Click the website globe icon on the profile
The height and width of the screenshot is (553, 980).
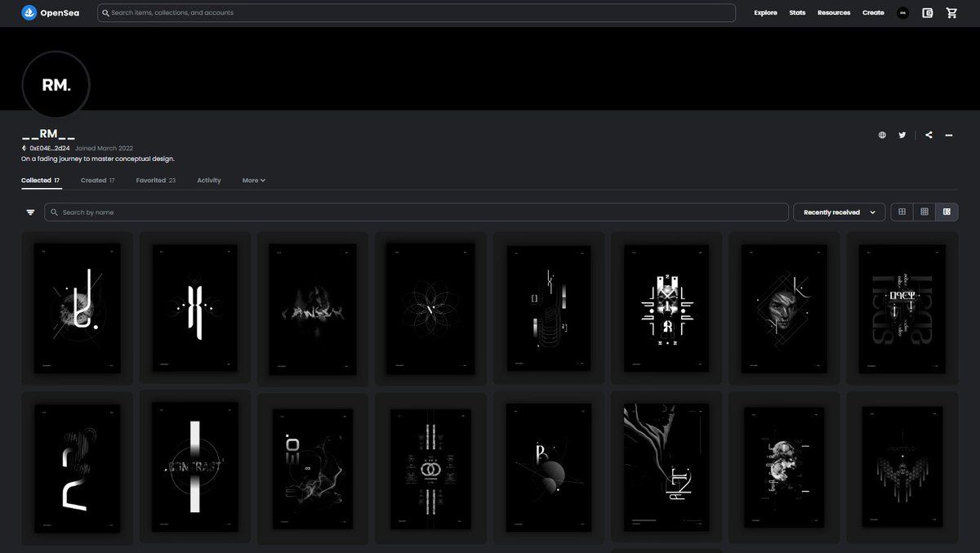(882, 135)
